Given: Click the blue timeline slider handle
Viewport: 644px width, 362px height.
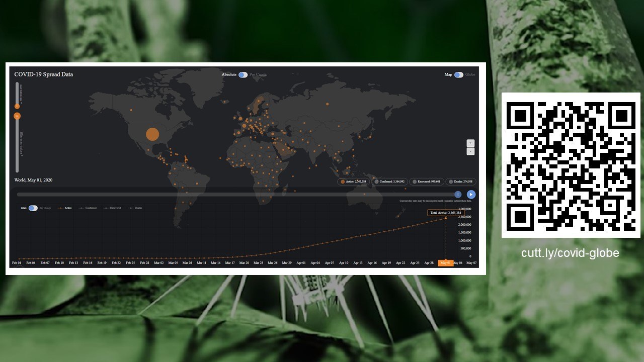Looking at the screenshot, I should (458, 194).
